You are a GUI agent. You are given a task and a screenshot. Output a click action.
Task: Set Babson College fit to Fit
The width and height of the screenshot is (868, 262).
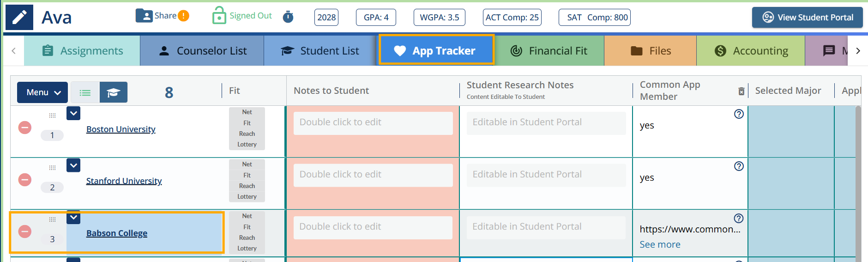click(x=247, y=227)
